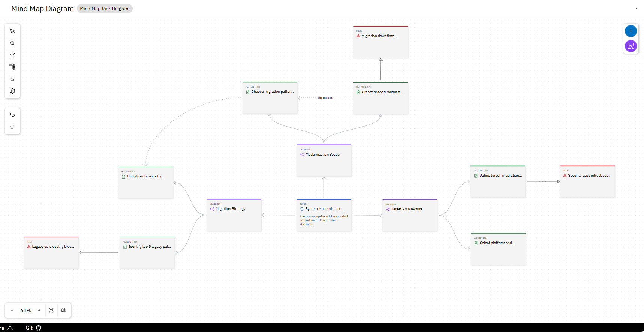The width and height of the screenshot is (644, 332).
Task: Click the Mind Map Risk Diagram tag
Action: pos(105,9)
